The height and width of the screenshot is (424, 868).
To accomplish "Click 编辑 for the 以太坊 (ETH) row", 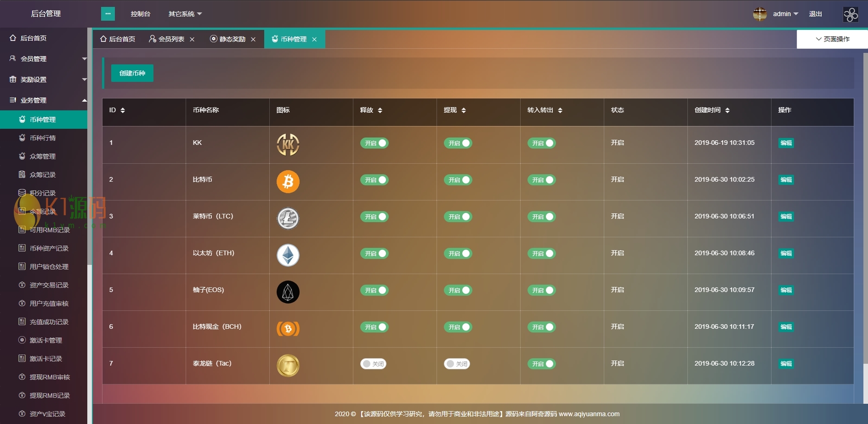I will [786, 253].
